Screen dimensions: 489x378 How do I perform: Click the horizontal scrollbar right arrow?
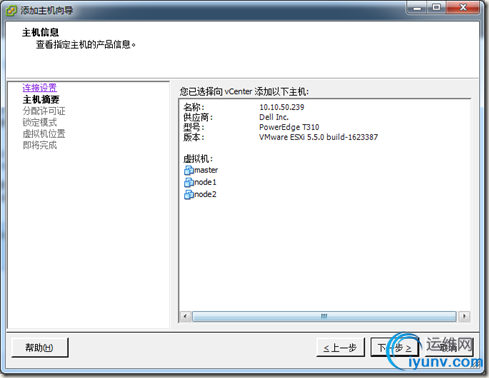(x=464, y=316)
